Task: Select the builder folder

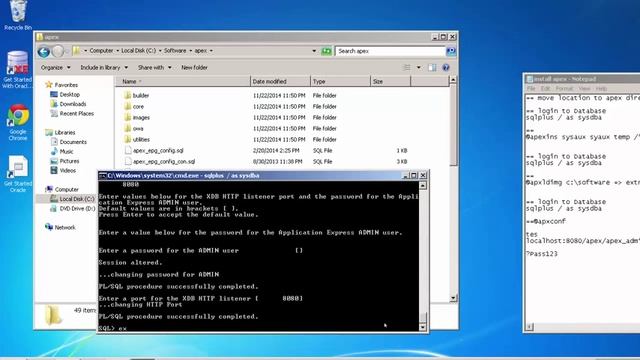Action: click(x=141, y=96)
